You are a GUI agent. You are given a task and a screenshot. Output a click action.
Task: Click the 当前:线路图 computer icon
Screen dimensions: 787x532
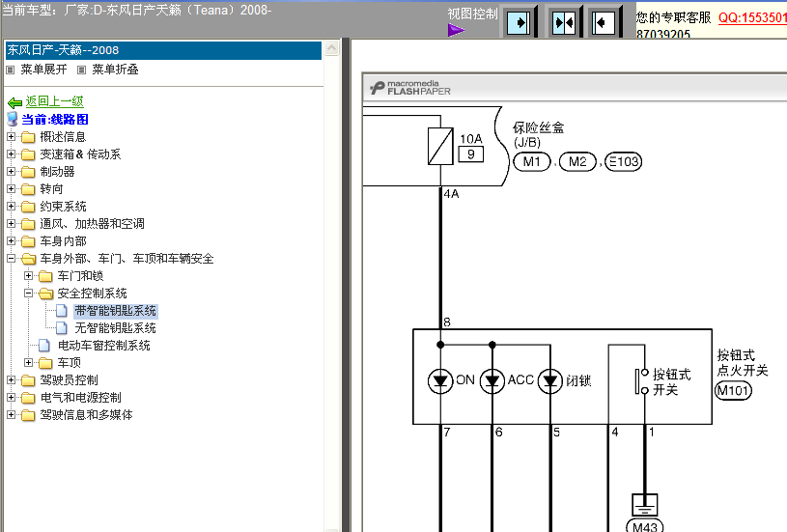(x=13, y=120)
